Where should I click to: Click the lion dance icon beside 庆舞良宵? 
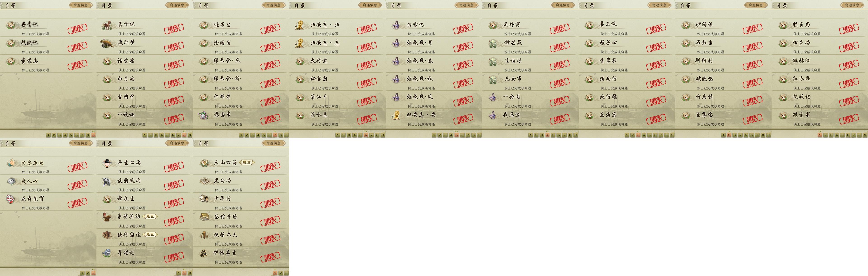click(x=11, y=199)
